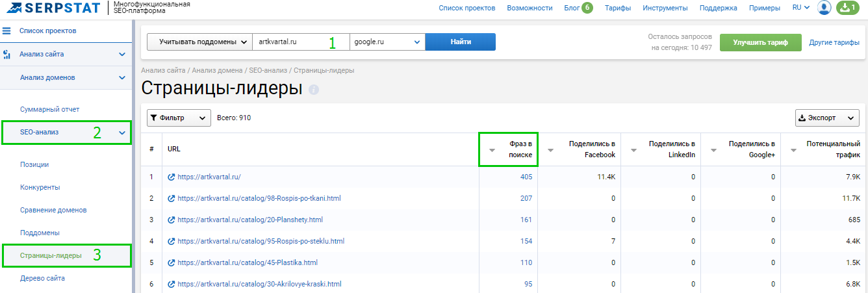Viewport: 868px width, 293px height.
Task: Select Дерево сайта in the sidebar
Action: (42, 278)
